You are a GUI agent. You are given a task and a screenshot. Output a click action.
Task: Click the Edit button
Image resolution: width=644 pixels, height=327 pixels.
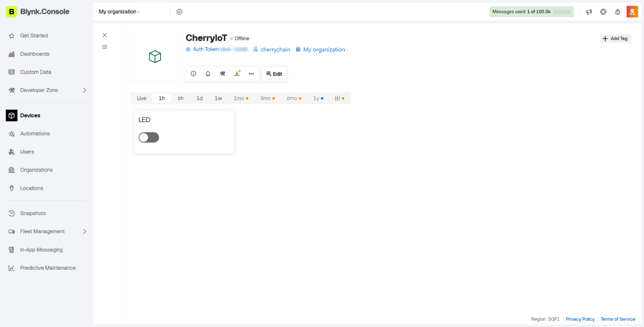(274, 74)
